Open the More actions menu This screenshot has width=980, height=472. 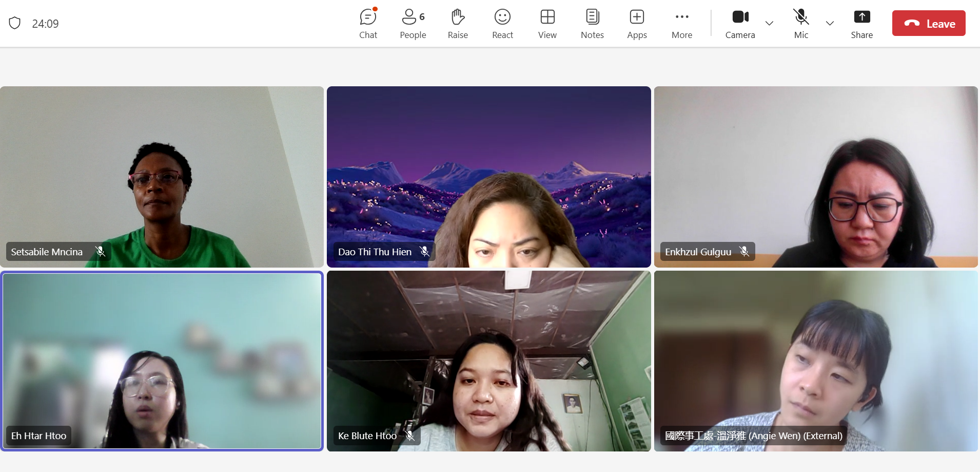682,24
